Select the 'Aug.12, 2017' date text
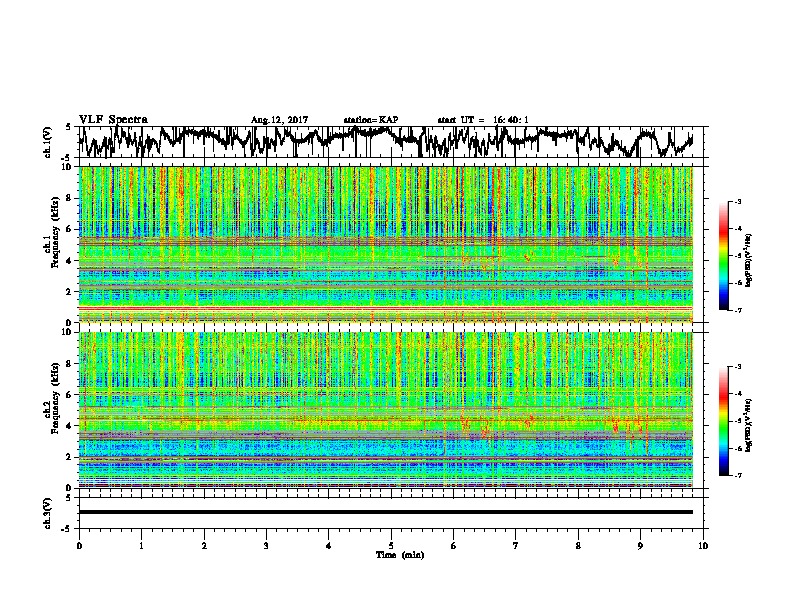Image resolution: width=792 pixels, height=612 pixels. click(279, 120)
